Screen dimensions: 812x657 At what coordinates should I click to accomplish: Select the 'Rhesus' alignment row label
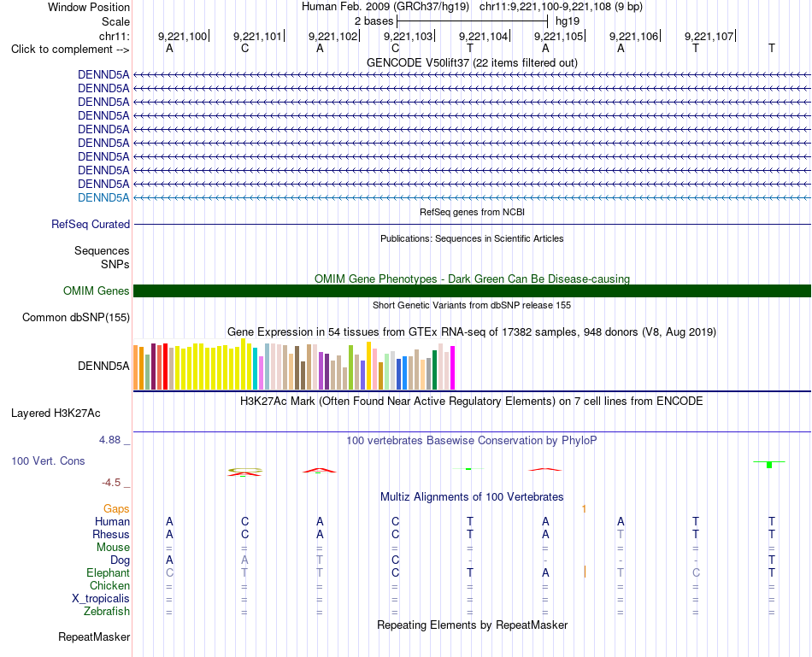pyautogui.click(x=111, y=534)
